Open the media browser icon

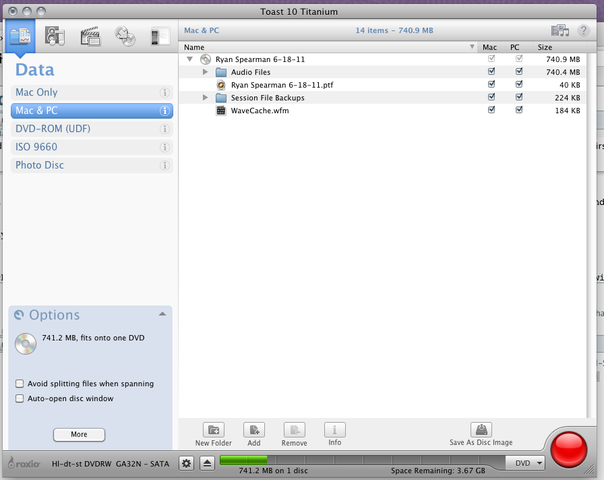pyautogui.click(x=559, y=31)
